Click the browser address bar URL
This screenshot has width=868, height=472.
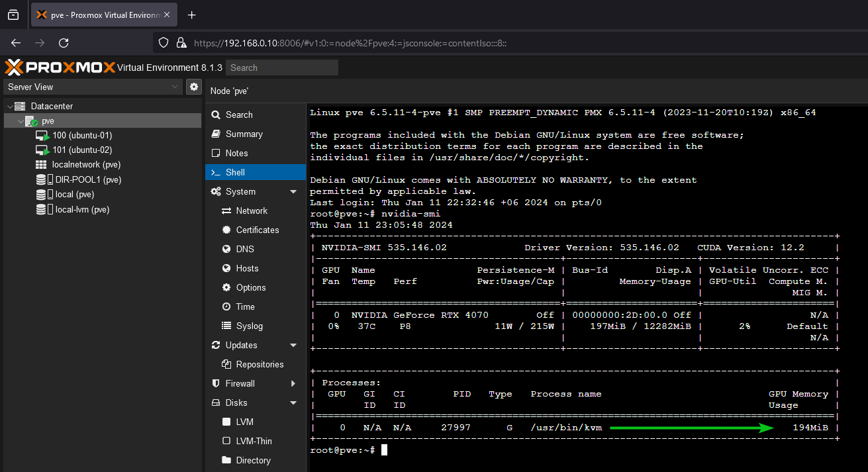point(350,43)
